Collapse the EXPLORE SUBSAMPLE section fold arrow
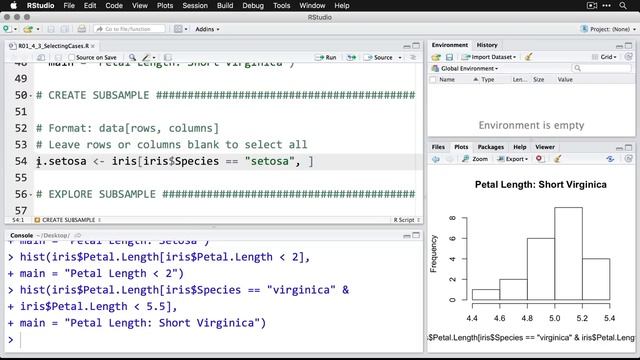The image size is (640, 360). pos(31,195)
